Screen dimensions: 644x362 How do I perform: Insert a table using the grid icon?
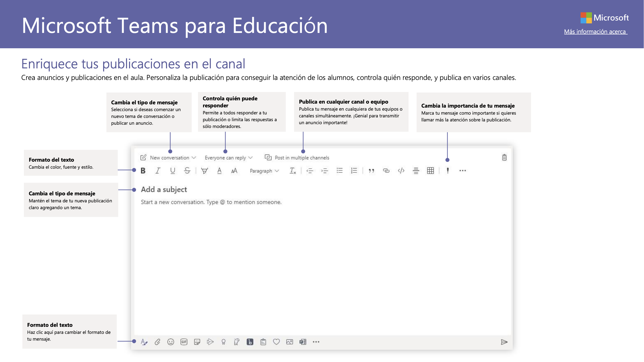pyautogui.click(x=430, y=171)
